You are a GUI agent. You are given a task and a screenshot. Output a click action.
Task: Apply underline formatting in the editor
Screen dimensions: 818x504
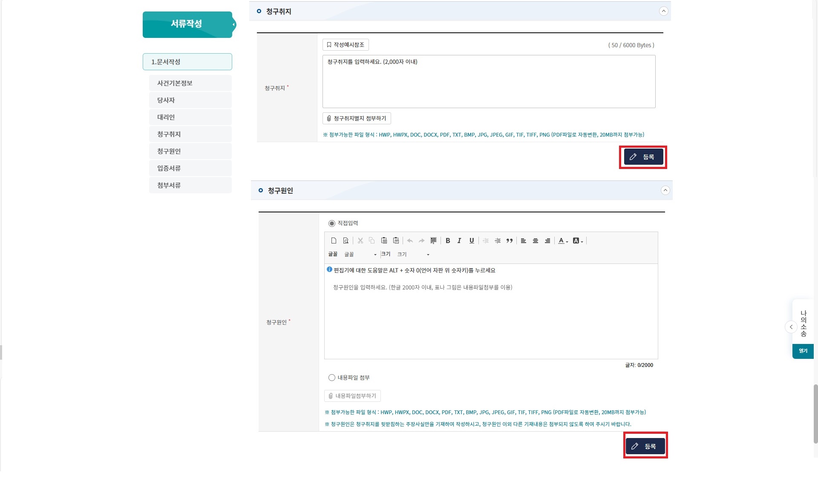tap(472, 241)
